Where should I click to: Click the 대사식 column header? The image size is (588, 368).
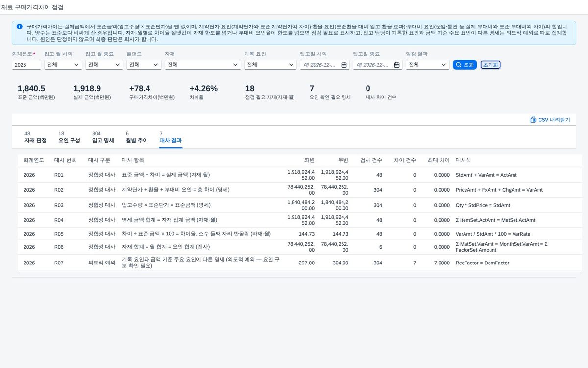[464, 160]
